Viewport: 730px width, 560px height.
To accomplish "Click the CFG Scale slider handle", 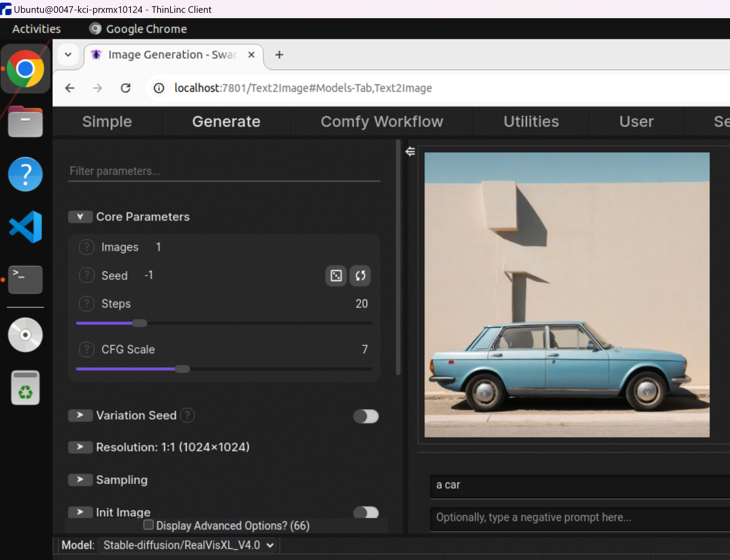I will 182,369.
